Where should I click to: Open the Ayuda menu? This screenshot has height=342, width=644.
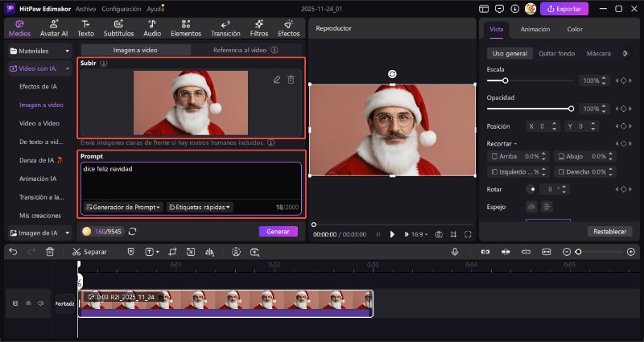coord(155,9)
